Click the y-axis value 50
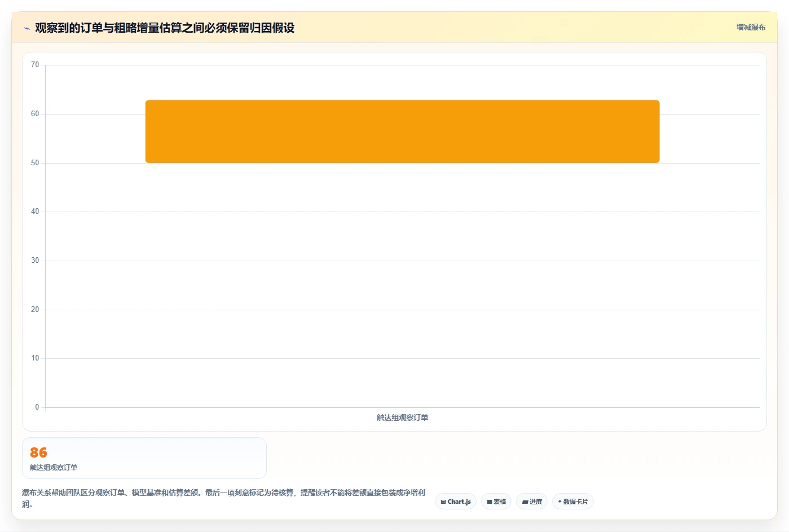 pos(35,163)
